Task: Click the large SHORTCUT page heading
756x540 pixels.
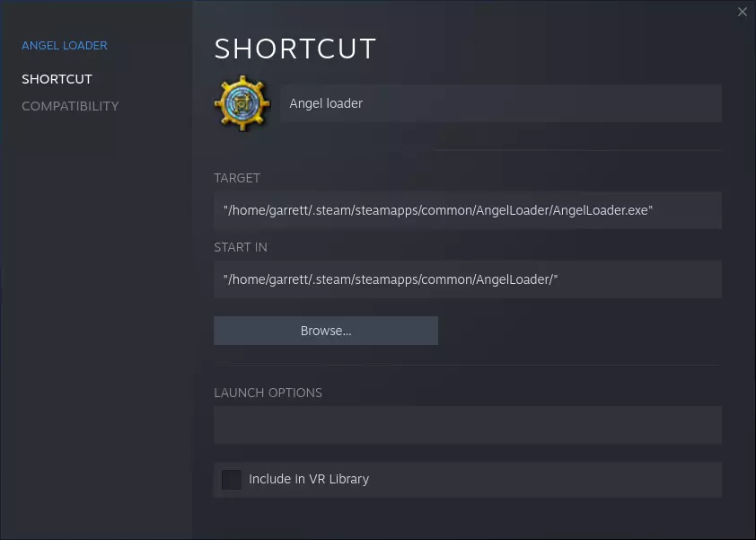Action: [x=295, y=49]
